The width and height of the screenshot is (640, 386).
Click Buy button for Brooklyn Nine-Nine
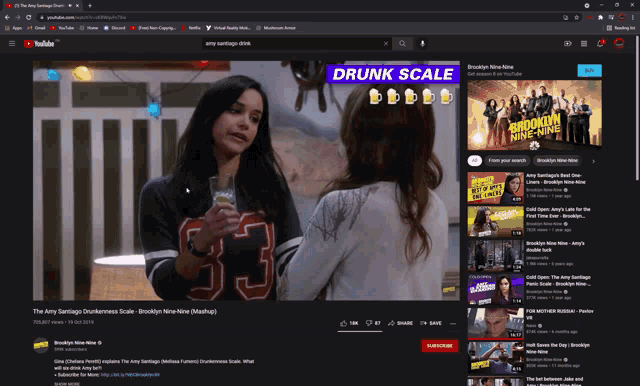589,71
